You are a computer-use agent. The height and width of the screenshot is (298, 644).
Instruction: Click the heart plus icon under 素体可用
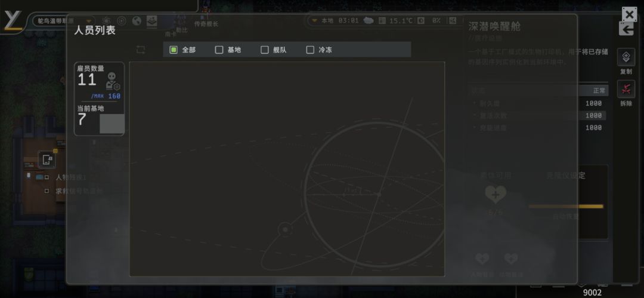[x=496, y=195]
